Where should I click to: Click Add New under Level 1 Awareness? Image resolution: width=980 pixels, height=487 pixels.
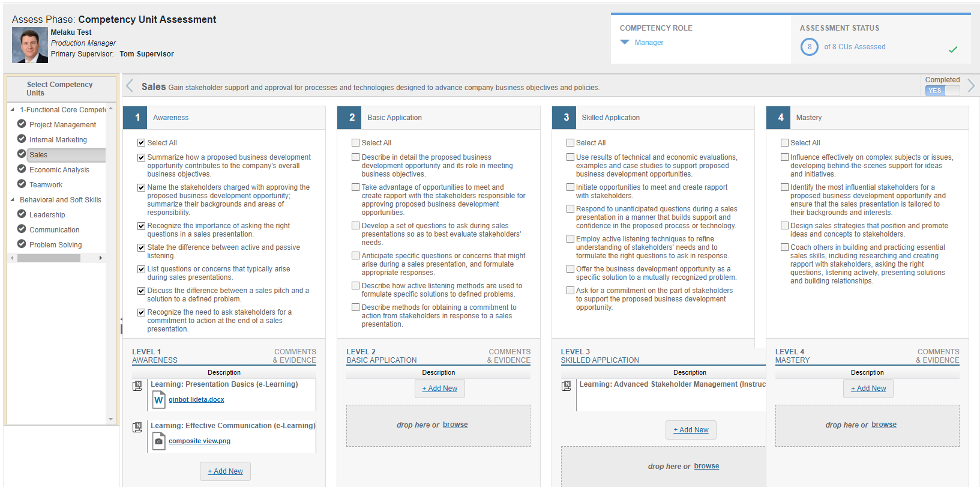pos(225,471)
